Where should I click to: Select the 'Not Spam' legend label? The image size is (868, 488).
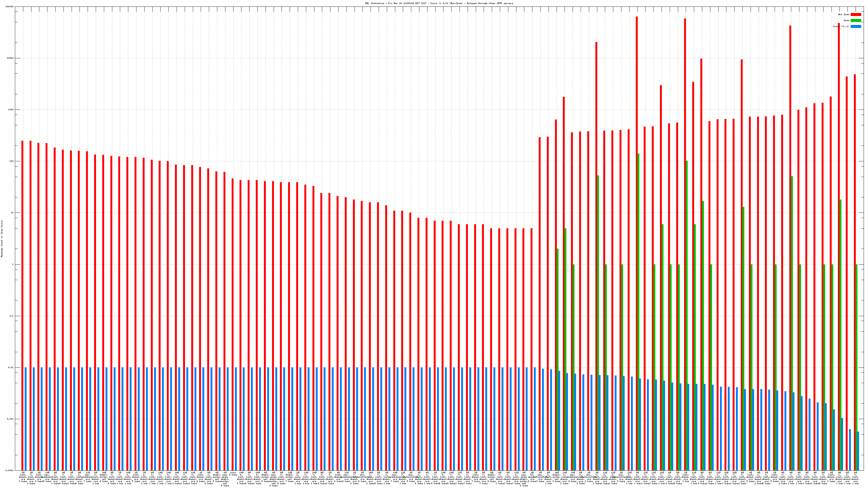pyautogui.click(x=844, y=14)
